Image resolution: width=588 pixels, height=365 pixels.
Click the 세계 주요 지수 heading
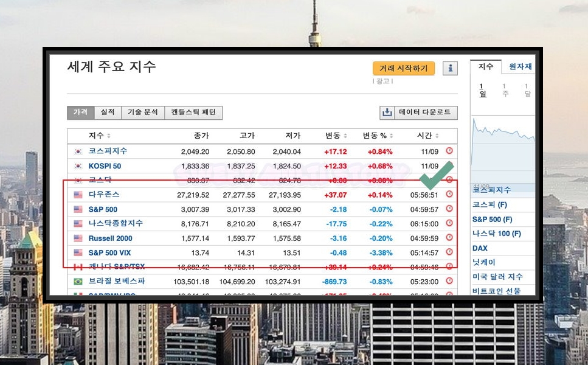[111, 67]
